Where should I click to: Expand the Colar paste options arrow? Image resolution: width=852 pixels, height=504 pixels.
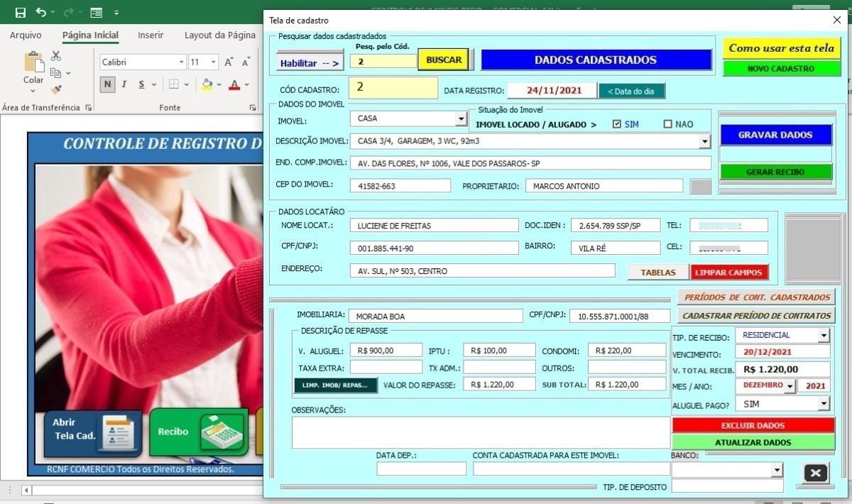click(x=33, y=91)
